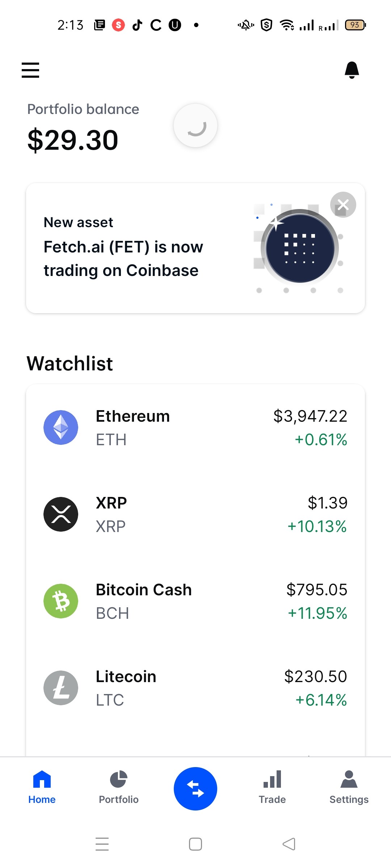
Task: Tap the Fetch.ai coin illustration
Action: click(300, 248)
